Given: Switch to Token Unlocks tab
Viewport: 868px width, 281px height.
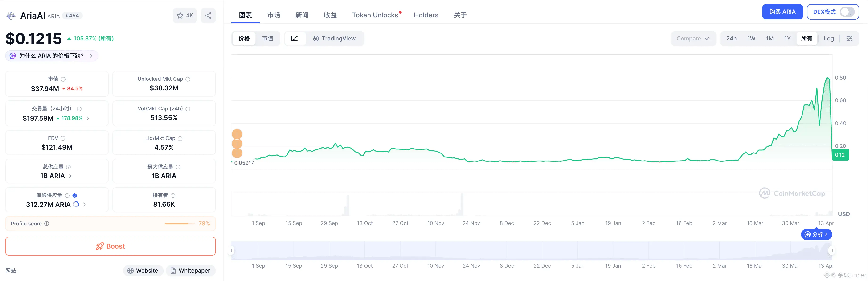Looking at the screenshot, I should (x=375, y=15).
